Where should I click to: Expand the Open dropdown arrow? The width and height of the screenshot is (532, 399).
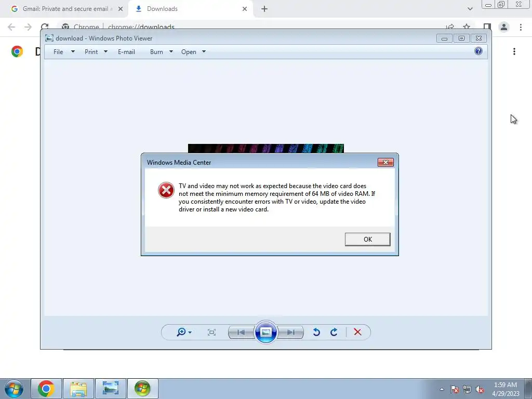[x=204, y=51]
